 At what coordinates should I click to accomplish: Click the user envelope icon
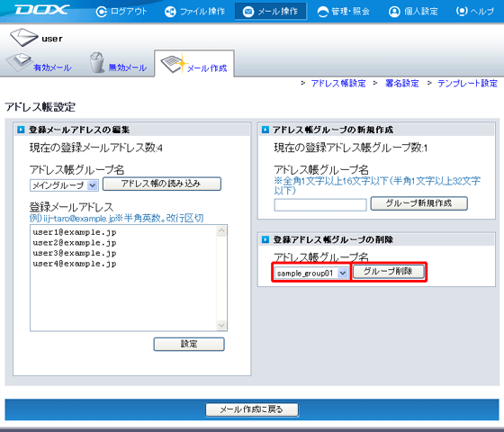23,37
